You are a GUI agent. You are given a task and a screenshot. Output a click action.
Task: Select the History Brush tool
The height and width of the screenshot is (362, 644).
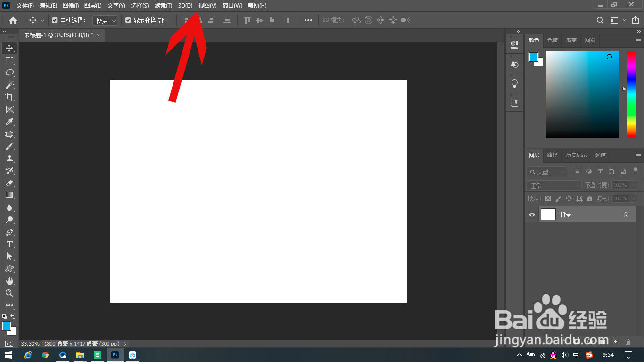point(9,171)
